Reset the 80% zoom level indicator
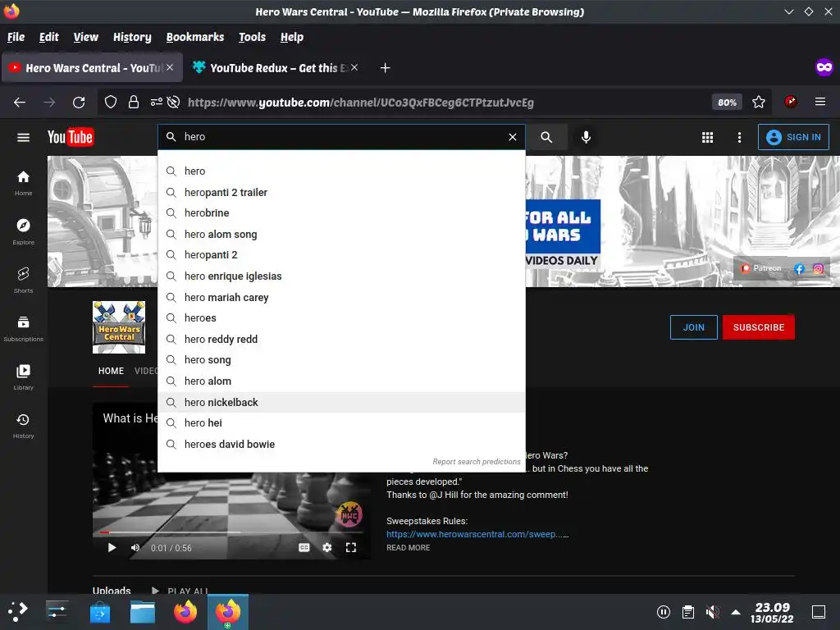This screenshot has height=630, width=840. tap(727, 103)
